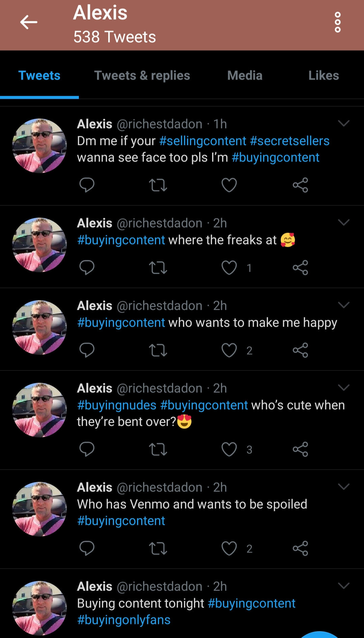The height and width of the screenshot is (638, 364).
Task: Share the 'who wants to make me happy' tweet
Action: click(300, 350)
